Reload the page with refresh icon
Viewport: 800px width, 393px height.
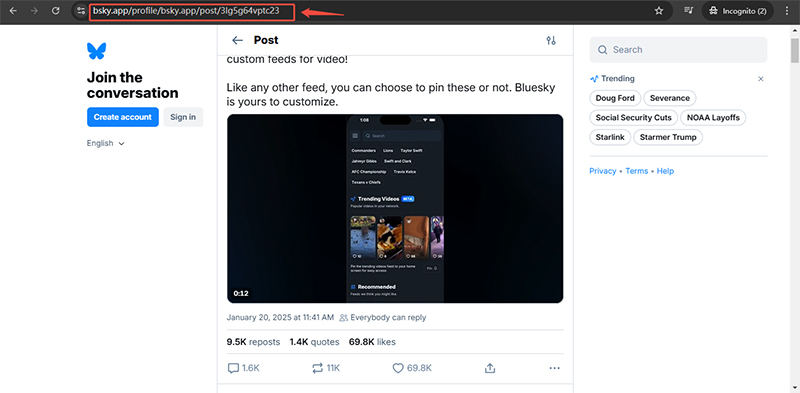tap(56, 11)
